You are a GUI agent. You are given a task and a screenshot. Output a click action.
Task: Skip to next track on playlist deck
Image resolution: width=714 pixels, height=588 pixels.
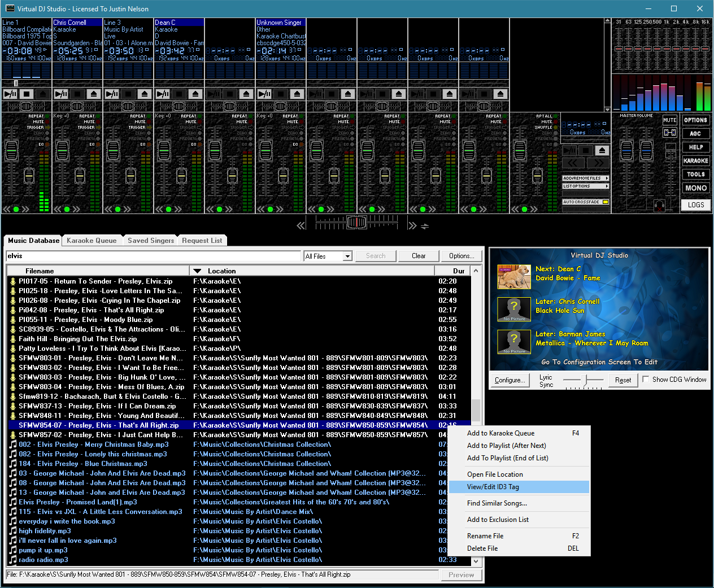[598, 163]
